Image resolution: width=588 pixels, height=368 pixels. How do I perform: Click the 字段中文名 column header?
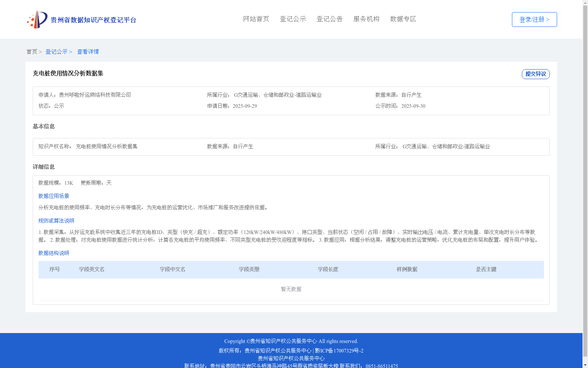coord(173,269)
